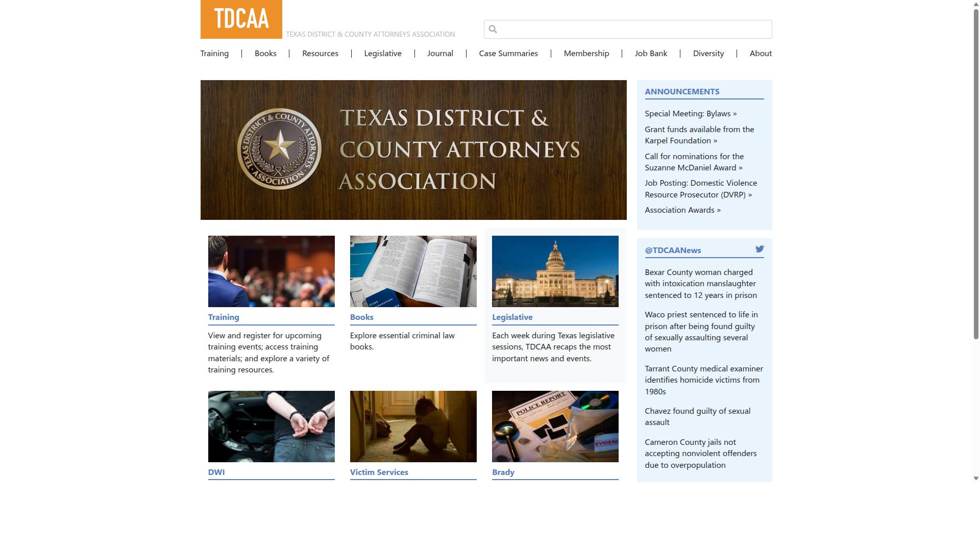
Task: Open Association Awards announcement
Action: 683,210
